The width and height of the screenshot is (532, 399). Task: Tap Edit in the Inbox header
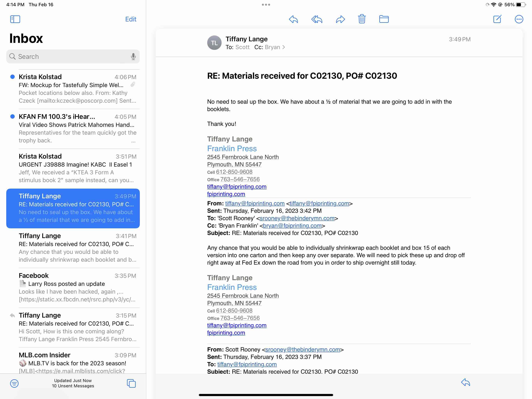click(131, 19)
